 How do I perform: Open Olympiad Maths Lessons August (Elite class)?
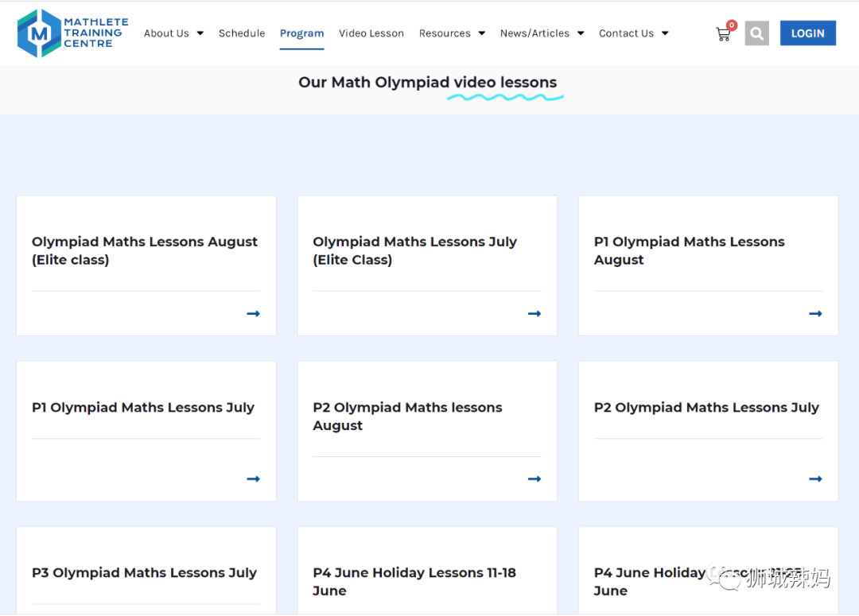[x=145, y=251]
